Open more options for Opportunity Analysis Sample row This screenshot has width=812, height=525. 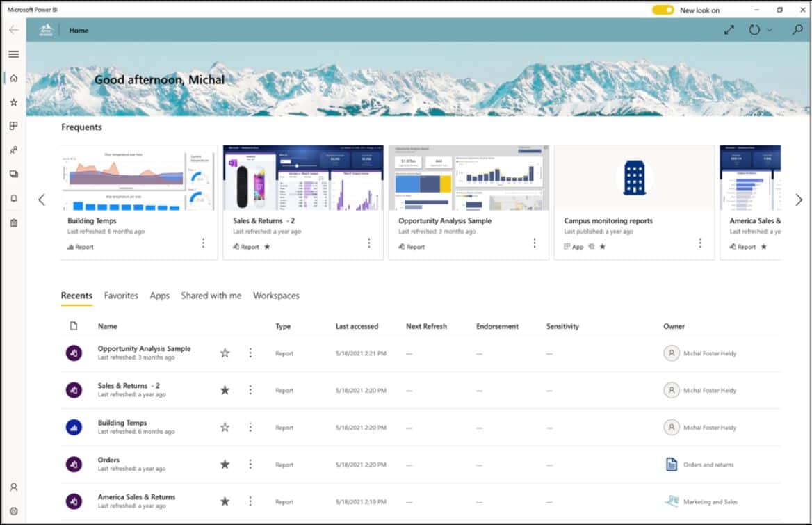point(250,353)
